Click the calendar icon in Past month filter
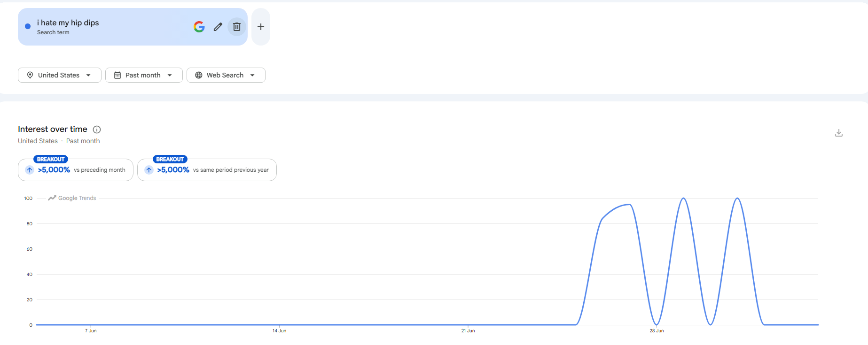This screenshot has width=868, height=345. [x=117, y=75]
